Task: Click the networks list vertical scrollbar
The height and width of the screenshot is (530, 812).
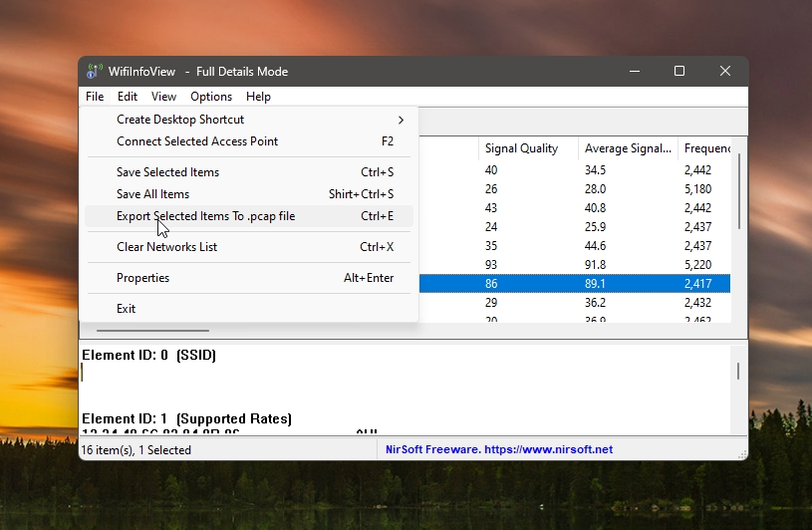Action: (739, 191)
